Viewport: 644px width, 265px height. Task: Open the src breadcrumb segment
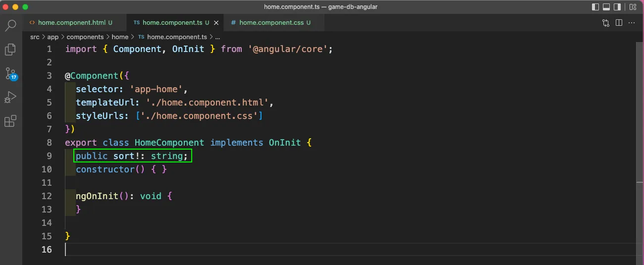[35, 37]
